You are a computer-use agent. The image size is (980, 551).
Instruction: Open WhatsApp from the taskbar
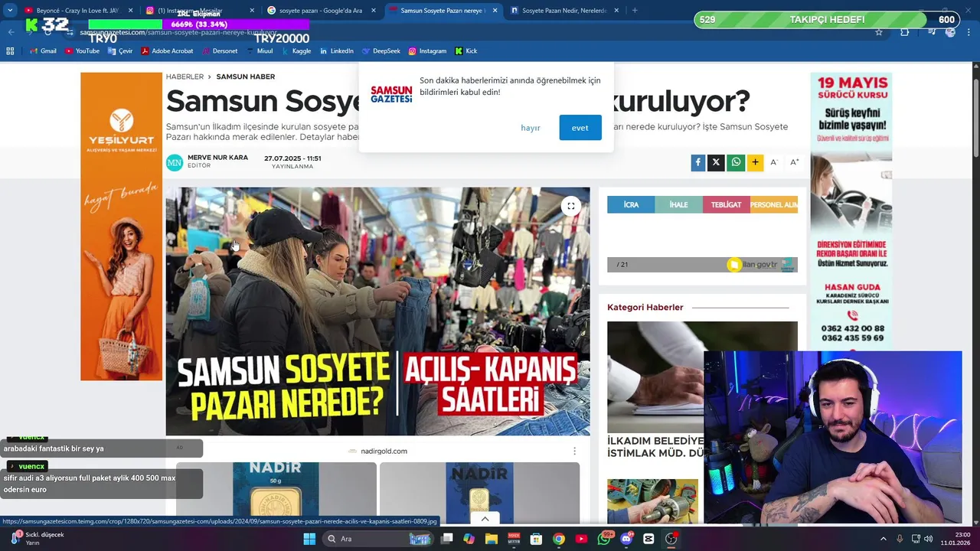(605, 539)
